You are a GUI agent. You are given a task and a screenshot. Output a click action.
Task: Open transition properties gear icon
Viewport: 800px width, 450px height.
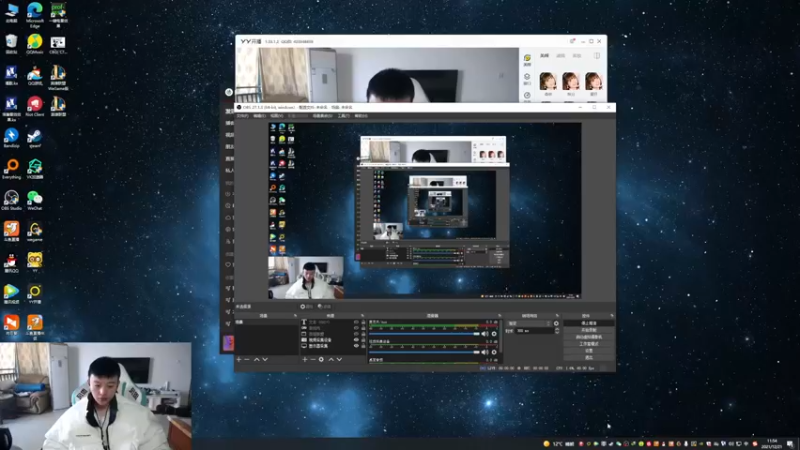click(556, 323)
